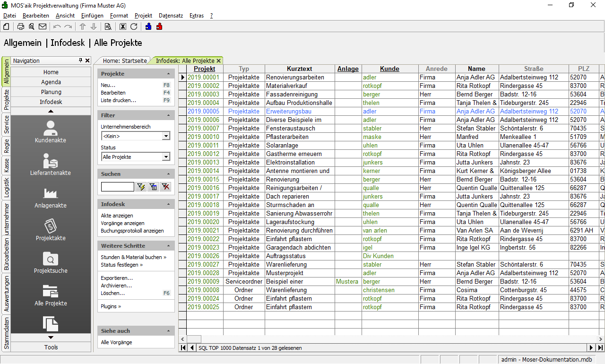This screenshot has width=605, height=364.
Task: Click the document search toolbar icon
Action: coord(108,26)
